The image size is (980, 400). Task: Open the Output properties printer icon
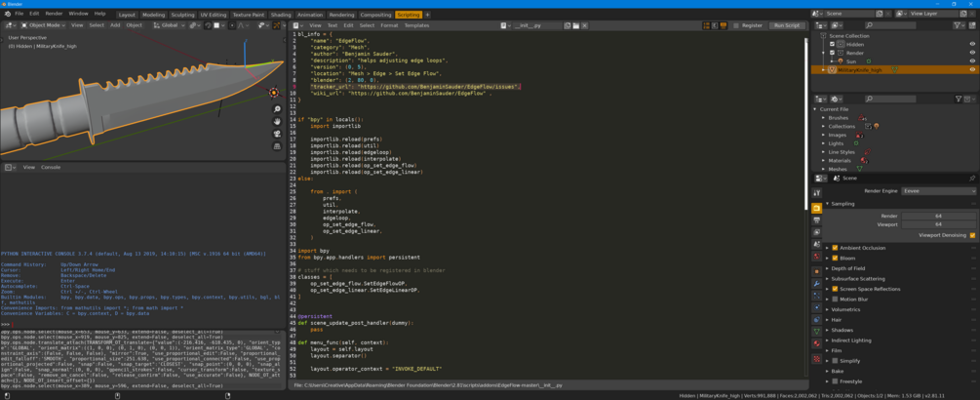tap(817, 220)
